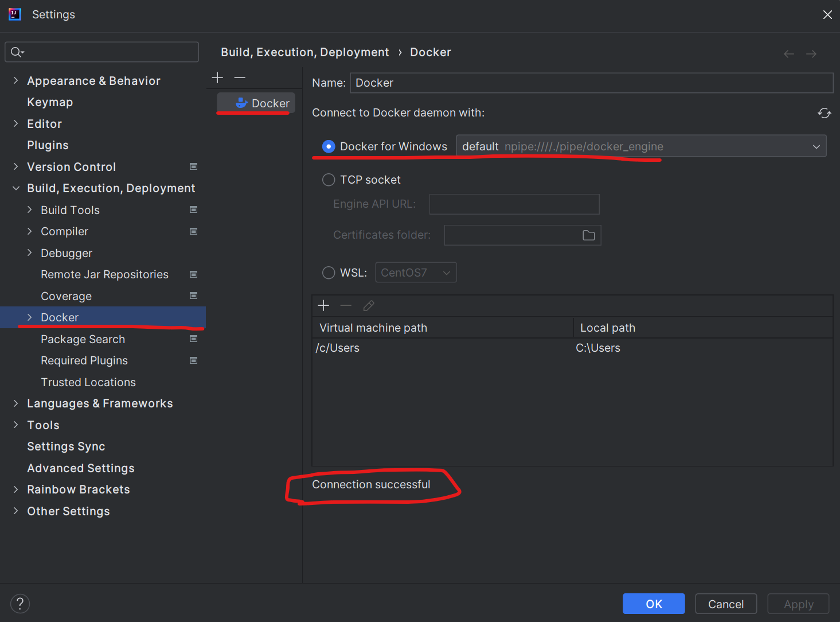The width and height of the screenshot is (840, 622).
Task: Click the Virtual machine path column header
Action: [x=443, y=328]
